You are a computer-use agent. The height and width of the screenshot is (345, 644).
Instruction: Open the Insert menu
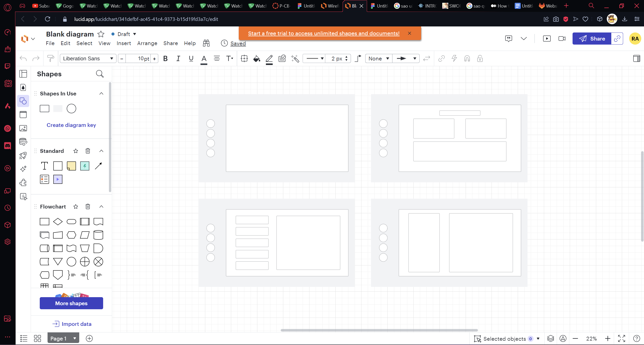[124, 43]
